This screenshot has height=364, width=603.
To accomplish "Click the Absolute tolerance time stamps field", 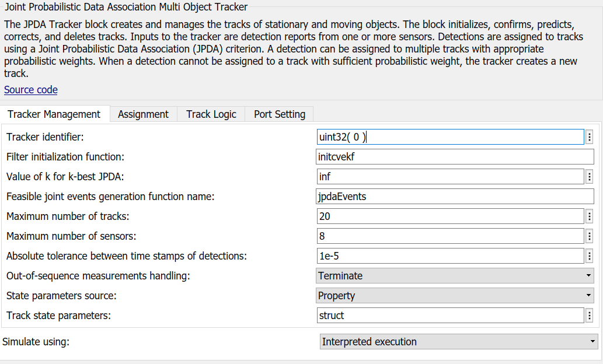I will 449,256.
